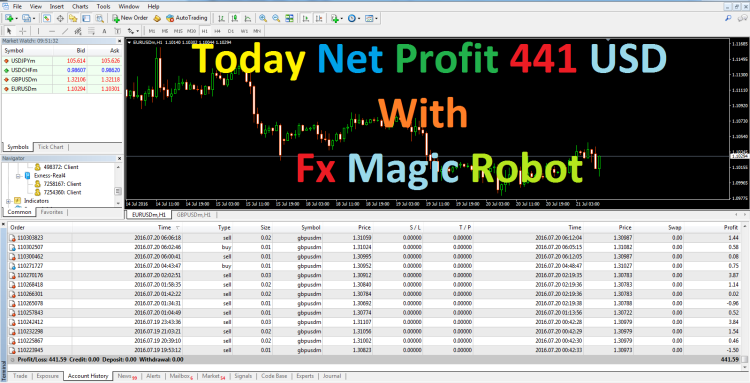Viewport: 750px width, 383px height.
Task: Open the Periodicity clock dropdown
Action: click(x=354, y=18)
